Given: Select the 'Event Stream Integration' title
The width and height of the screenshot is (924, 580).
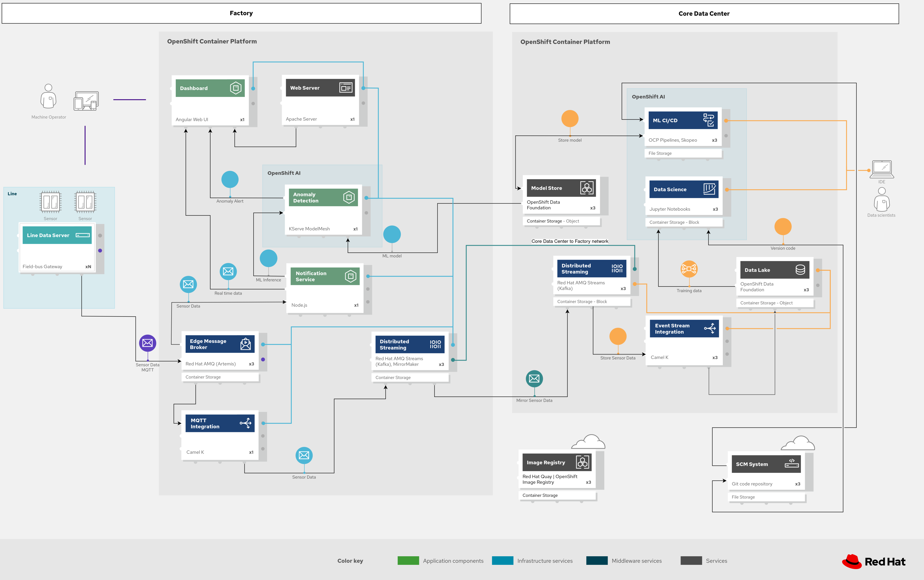Looking at the screenshot, I should click(x=672, y=329).
